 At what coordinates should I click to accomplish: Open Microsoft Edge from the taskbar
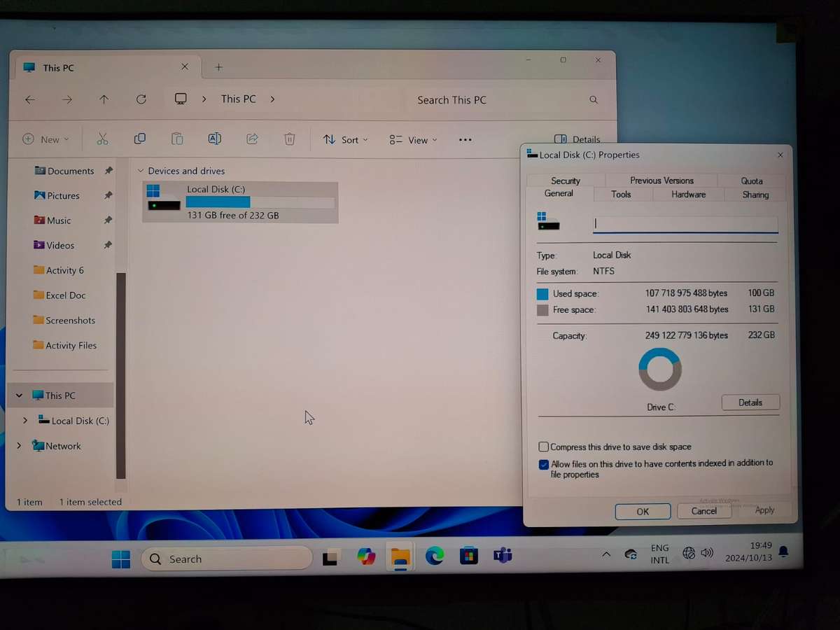coord(435,556)
